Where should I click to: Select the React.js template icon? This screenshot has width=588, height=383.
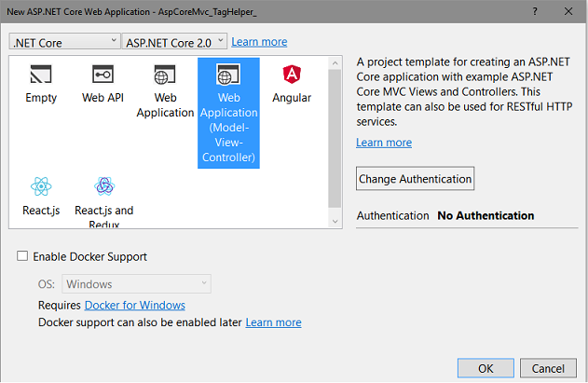(41, 186)
